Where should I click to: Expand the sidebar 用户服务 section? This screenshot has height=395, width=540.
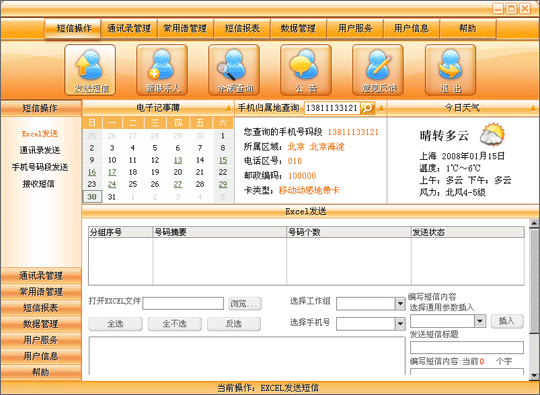(41, 340)
